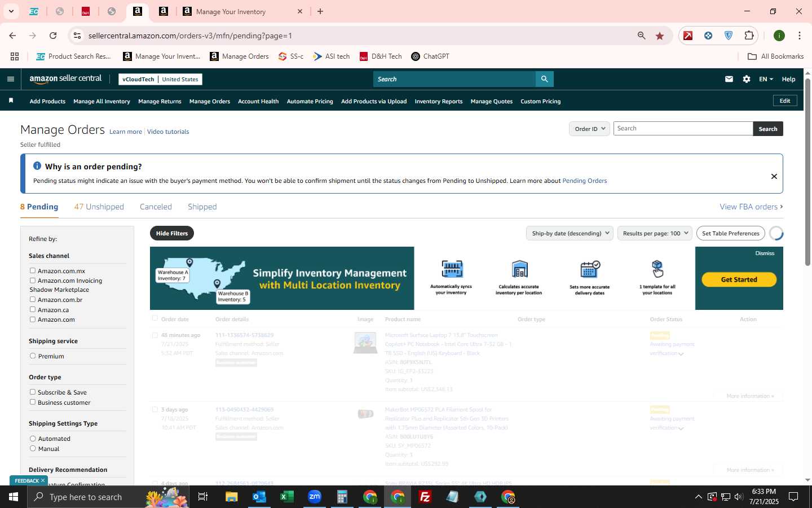Check the Amazon.ca sales channel
The image size is (812, 508).
(x=33, y=309)
